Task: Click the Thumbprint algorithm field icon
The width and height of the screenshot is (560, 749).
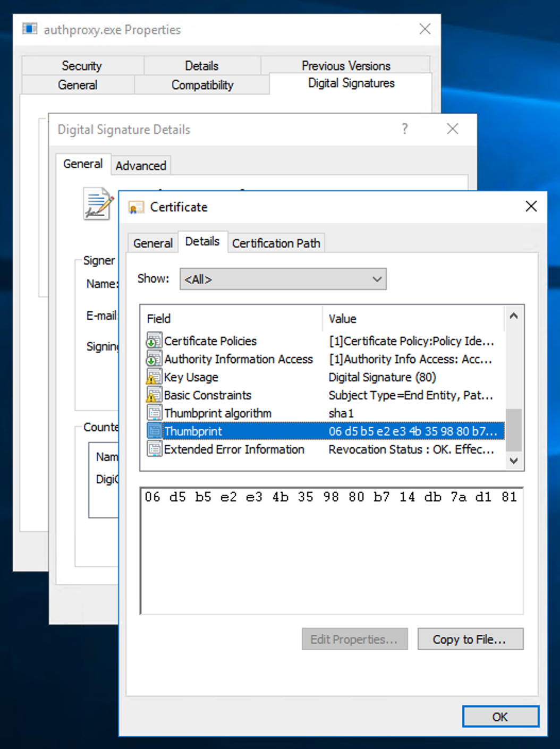Action: (154, 413)
